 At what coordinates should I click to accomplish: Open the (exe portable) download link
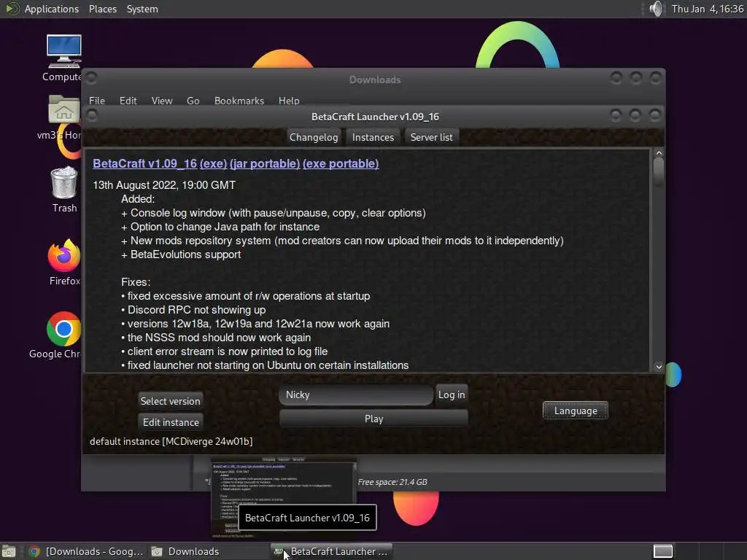[x=341, y=163]
